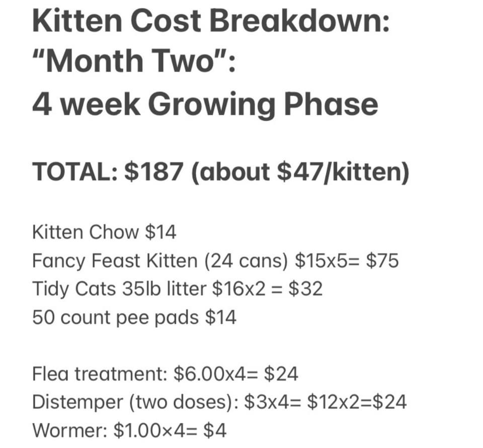The width and height of the screenshot is (483, 448).
Task: Click the "(24 cans)" note
Action: pos(247,261)
